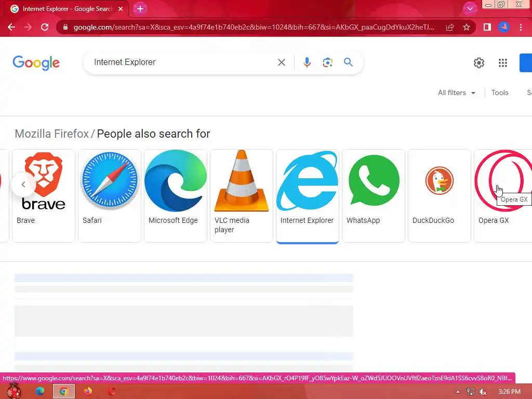The width and height of the screenshot is (532, 399).
Task: Open the Chrome profile avatar
Action: point(504,27)
